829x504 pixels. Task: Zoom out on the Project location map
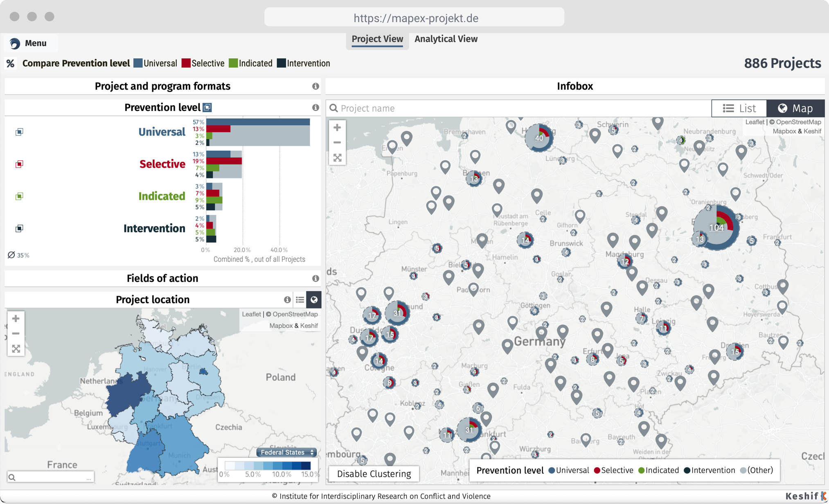[16, 334]
